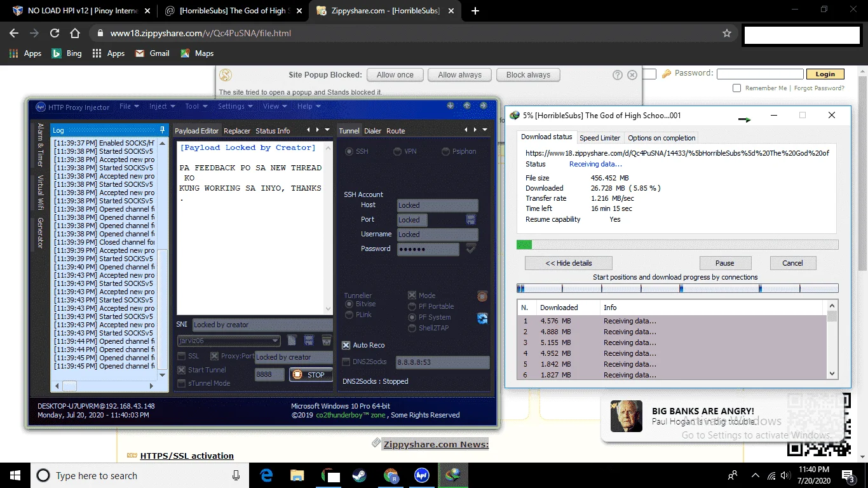Select the Psiphon radio button
The width and height of the screenshot is (868, 488).
tap(446, 152)
